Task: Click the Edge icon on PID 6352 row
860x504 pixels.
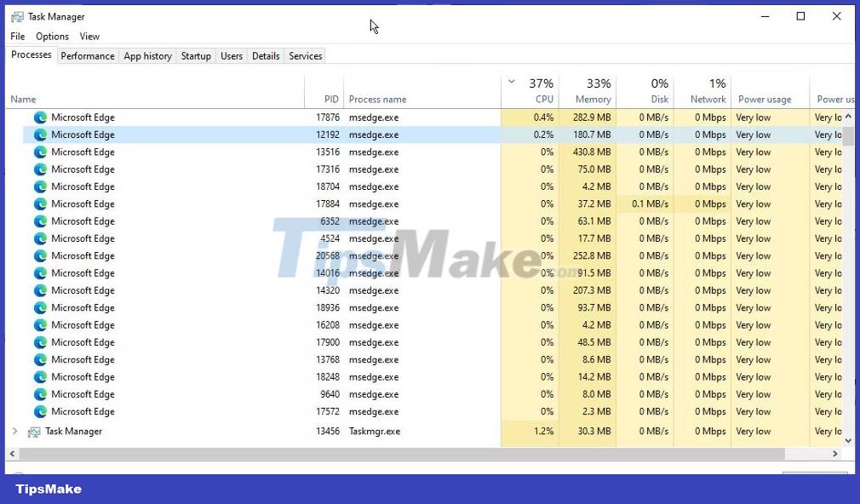Action: point(39,221)
